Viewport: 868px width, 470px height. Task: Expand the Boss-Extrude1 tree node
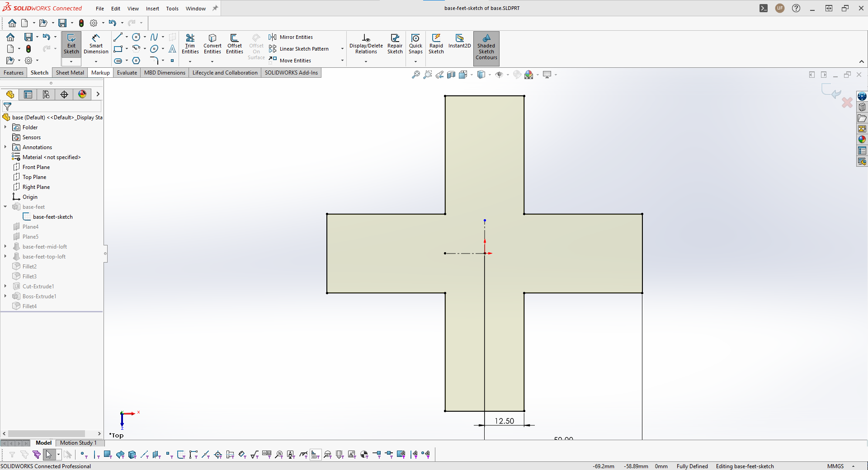5,296
